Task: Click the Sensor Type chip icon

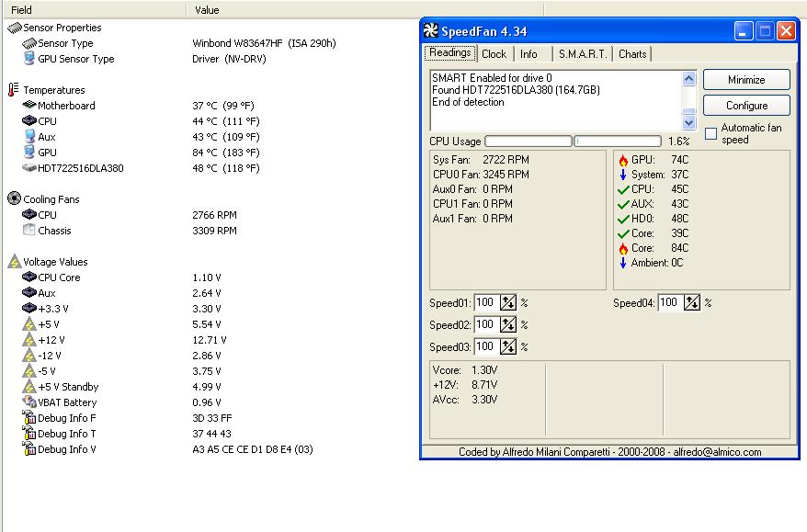Action: [29, 43]
